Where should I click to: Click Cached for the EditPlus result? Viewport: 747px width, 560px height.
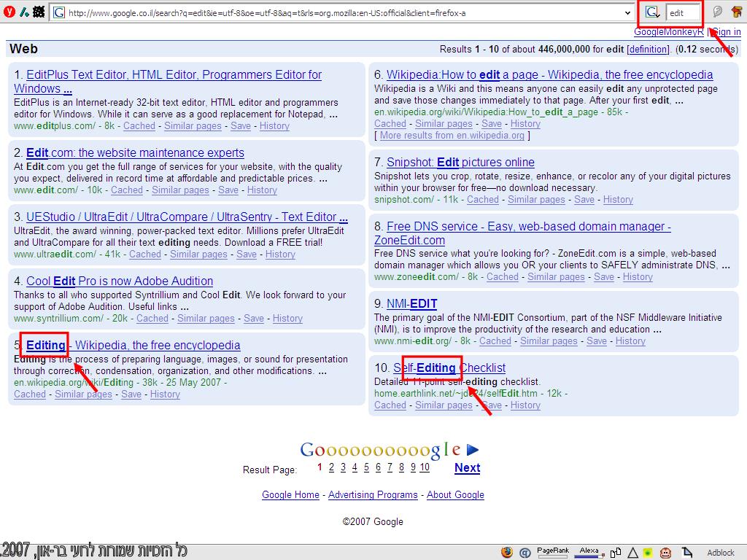click(x=139, y=125)
